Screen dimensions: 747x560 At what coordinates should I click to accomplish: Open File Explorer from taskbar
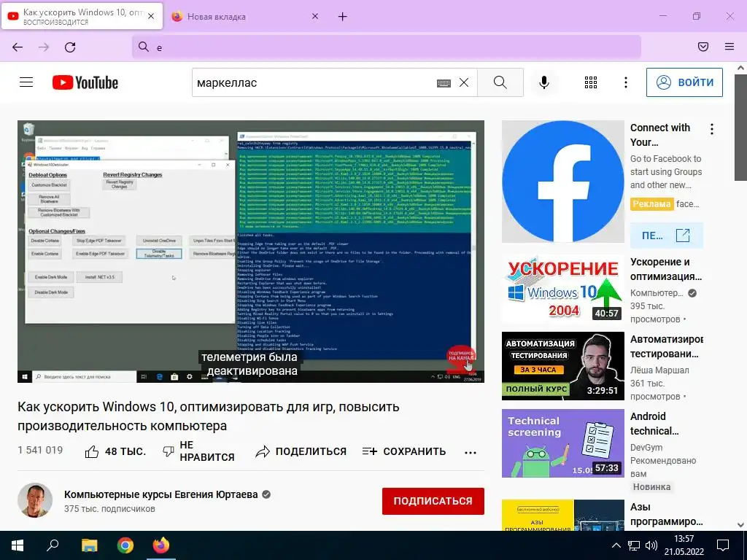coord(89,545)
